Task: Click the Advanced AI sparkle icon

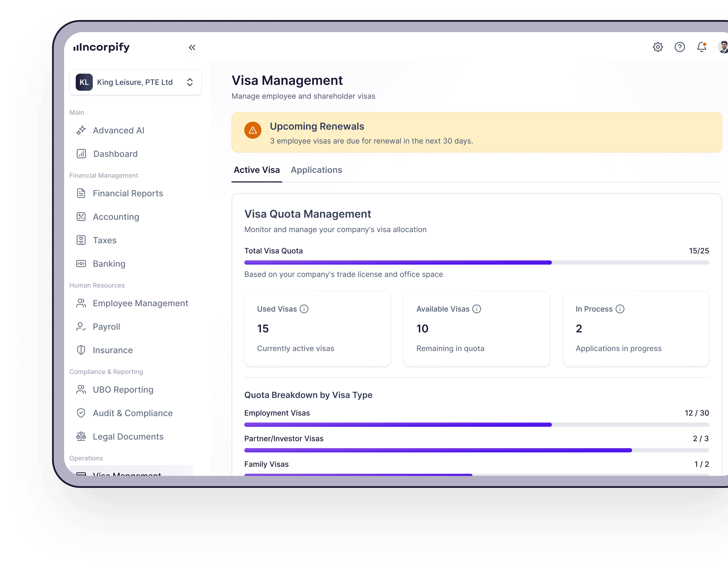Action: point(81,130)
